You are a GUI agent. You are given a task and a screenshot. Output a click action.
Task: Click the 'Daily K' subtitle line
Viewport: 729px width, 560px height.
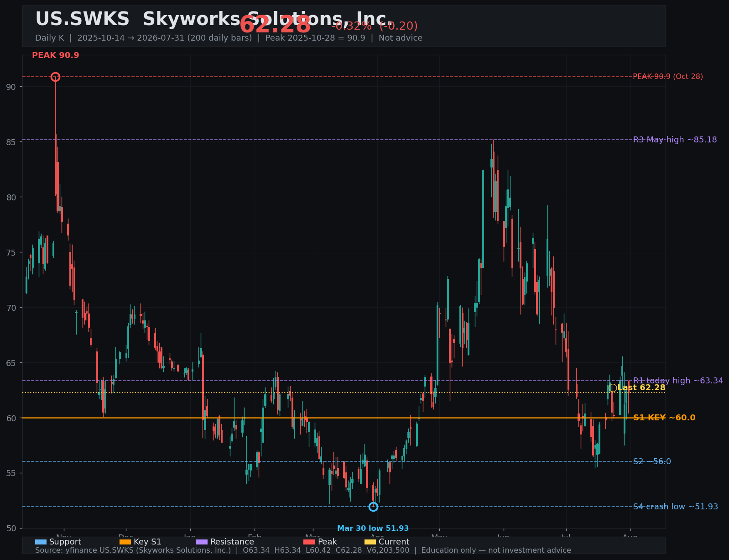(x=229, y=38)
